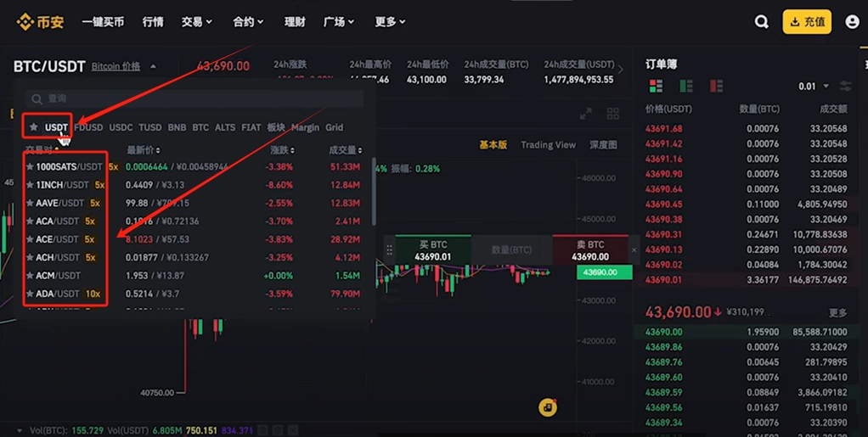Select the ALTS market tab
Viewport: 868px width, 437px height.
point(225,127)
